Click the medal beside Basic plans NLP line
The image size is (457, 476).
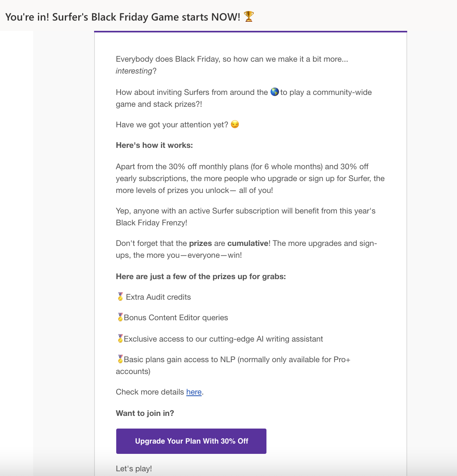click(x=120, y=359)
